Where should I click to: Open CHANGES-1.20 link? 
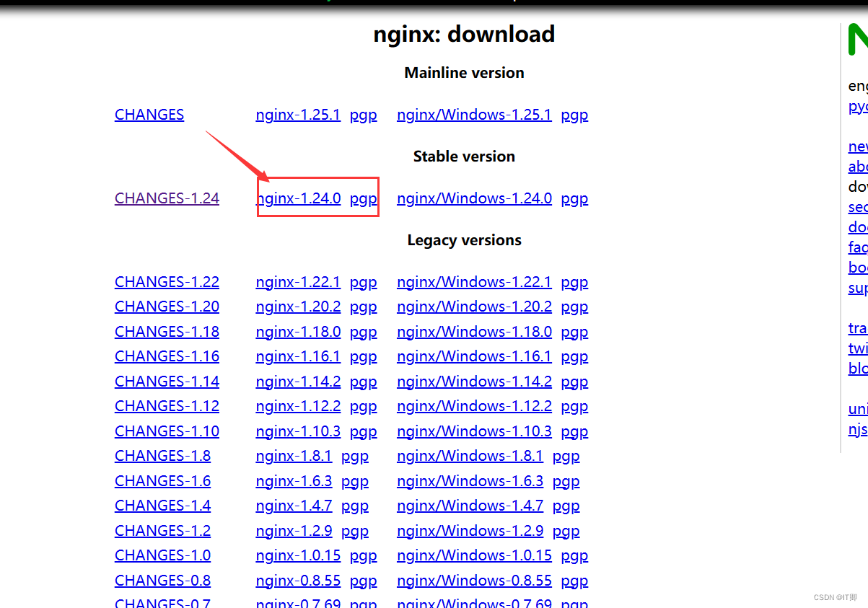167,307
